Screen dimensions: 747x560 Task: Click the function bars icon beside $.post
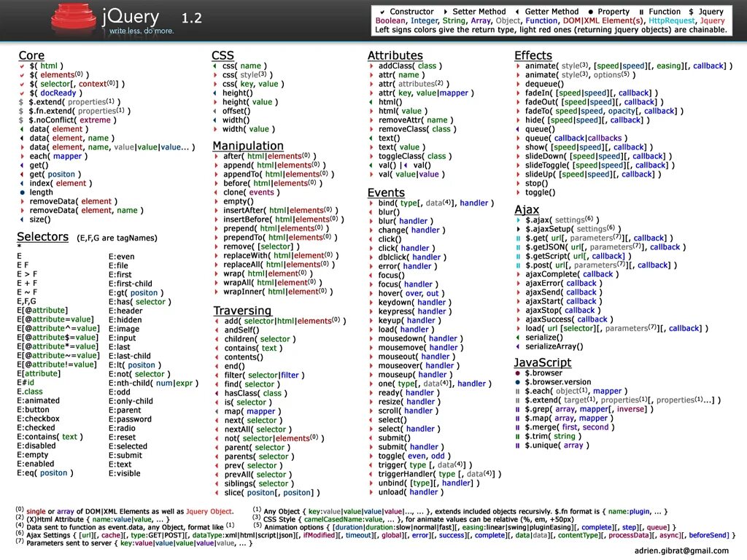click(x=518, y=265)
